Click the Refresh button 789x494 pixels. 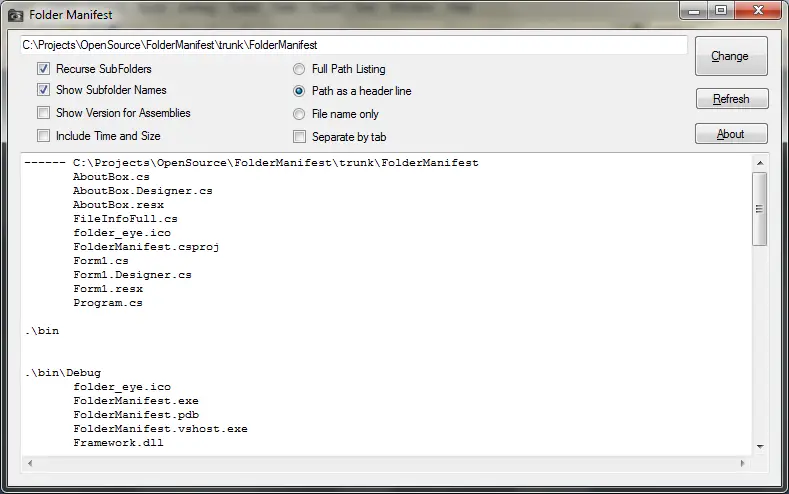(732, 99)
